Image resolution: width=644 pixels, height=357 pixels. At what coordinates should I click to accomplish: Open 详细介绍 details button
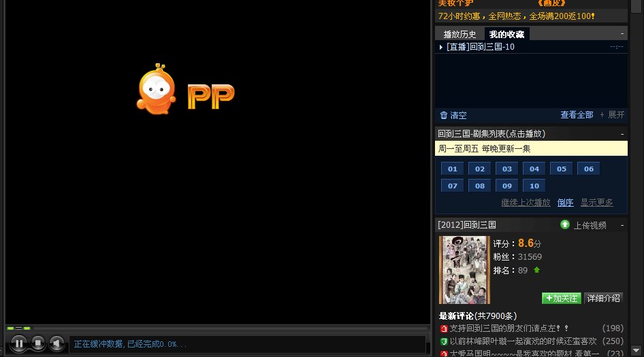(603, 299)
